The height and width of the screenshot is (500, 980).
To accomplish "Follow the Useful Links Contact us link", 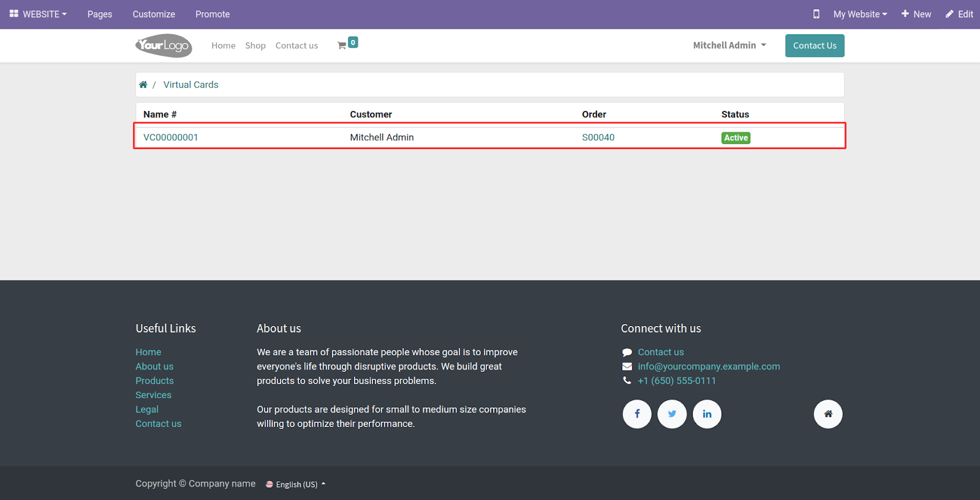I will tap(158, 423).
